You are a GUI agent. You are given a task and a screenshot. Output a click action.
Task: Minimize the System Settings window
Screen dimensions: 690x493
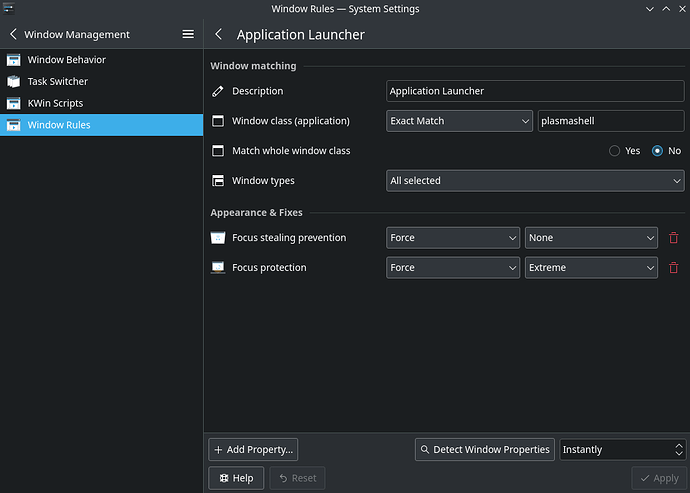point(650,9)
